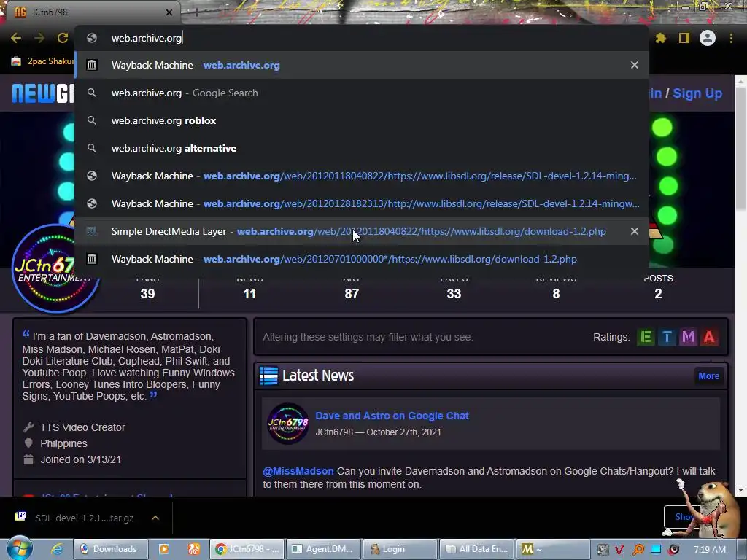Expand the SDL-devel download options chevron
Viewport: 747px width, 560px height.
155,518
